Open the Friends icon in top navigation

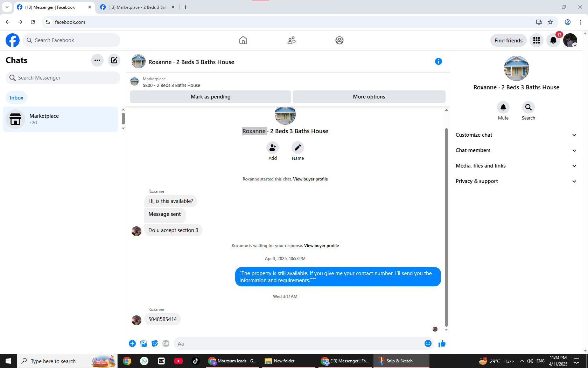[292, 40]
